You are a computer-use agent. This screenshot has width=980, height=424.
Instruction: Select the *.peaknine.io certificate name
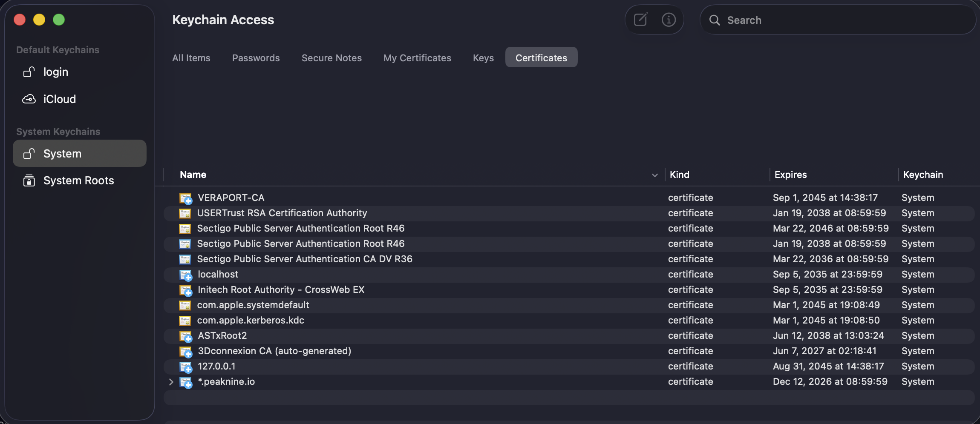pyautogui.click(x=226, y=381)
